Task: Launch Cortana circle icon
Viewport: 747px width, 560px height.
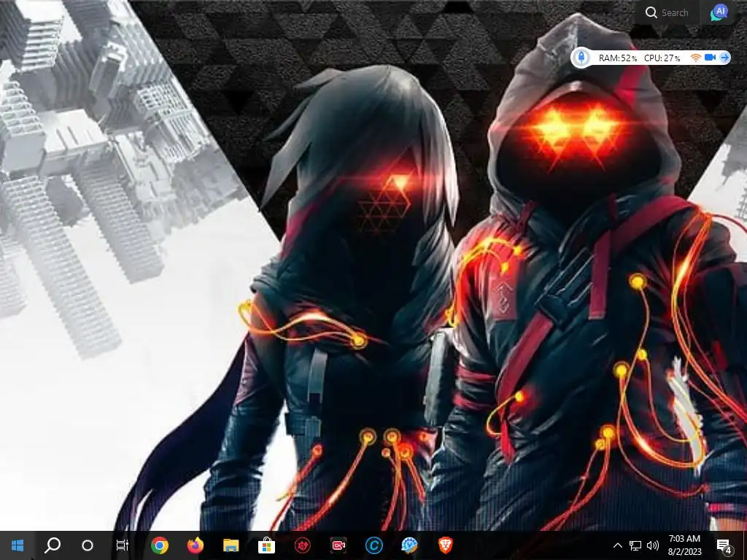Action: (88, 545)
